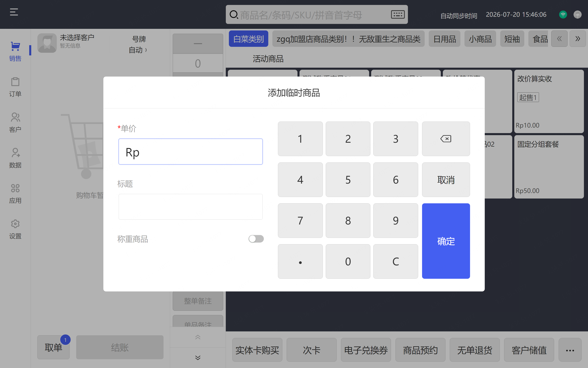Select the 改价算实收 product card
The image size is (588, 368).
549,101
